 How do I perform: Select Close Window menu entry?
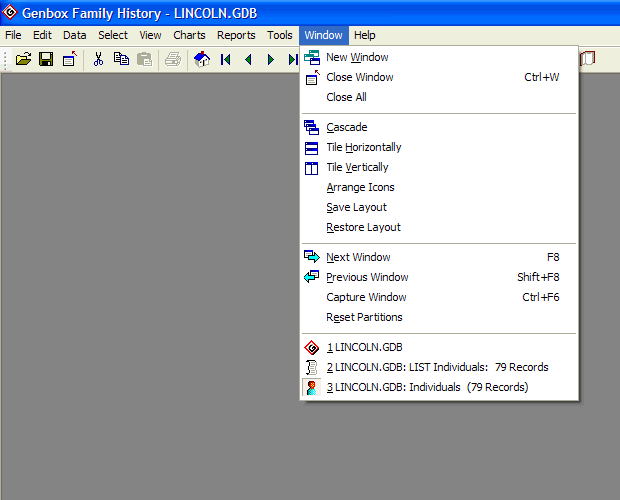tap(359, 77)
